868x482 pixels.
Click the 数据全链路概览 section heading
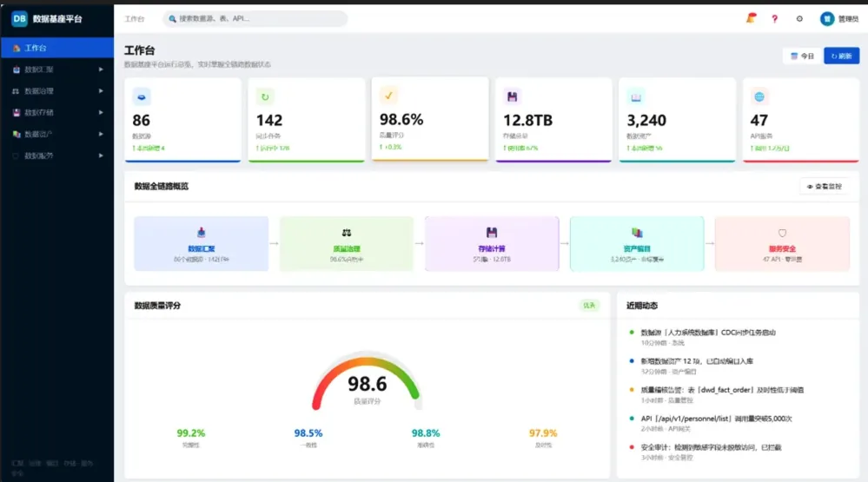[x=161, y=187]
